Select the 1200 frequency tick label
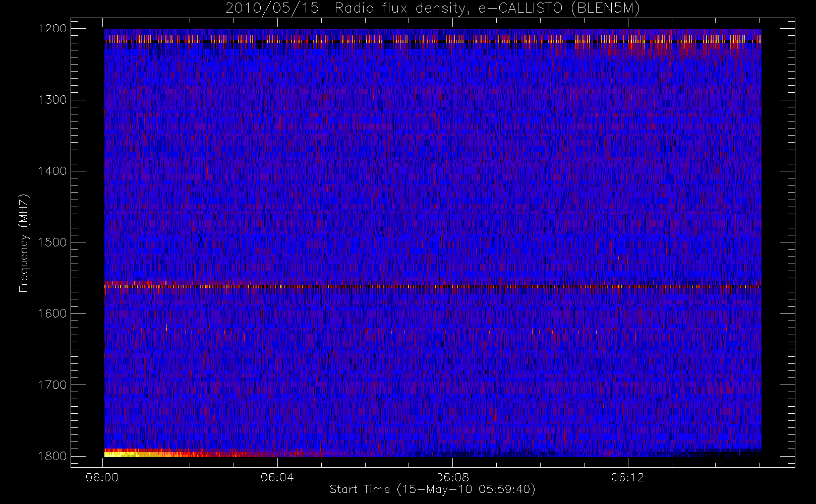Screen dimensions: 816x504 [x=52, y=29]
